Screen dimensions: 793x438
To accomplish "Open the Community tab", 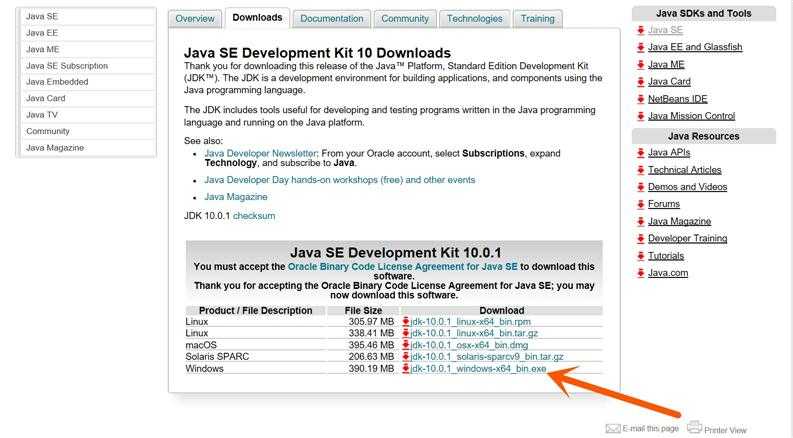I will 405,19.
